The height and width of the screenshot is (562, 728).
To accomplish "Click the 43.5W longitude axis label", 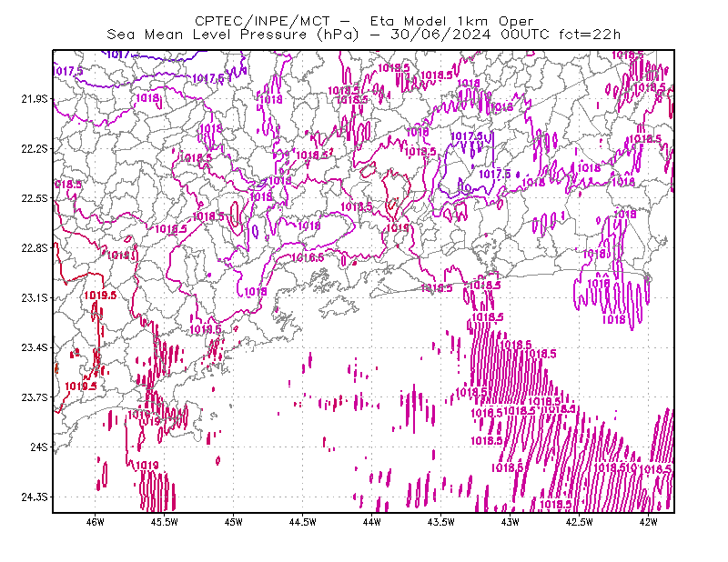I will pyautogui.click(x=441, y=522).
